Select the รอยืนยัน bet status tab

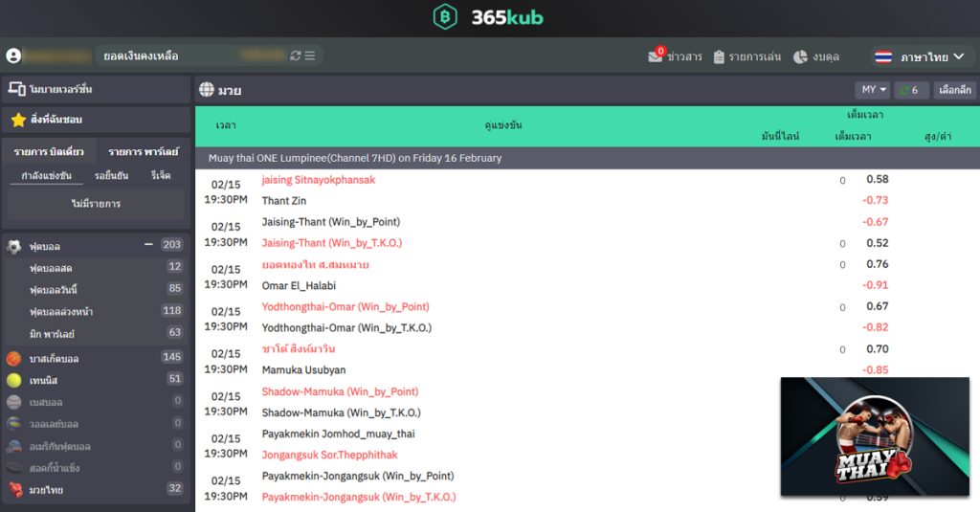pos(111,176)
